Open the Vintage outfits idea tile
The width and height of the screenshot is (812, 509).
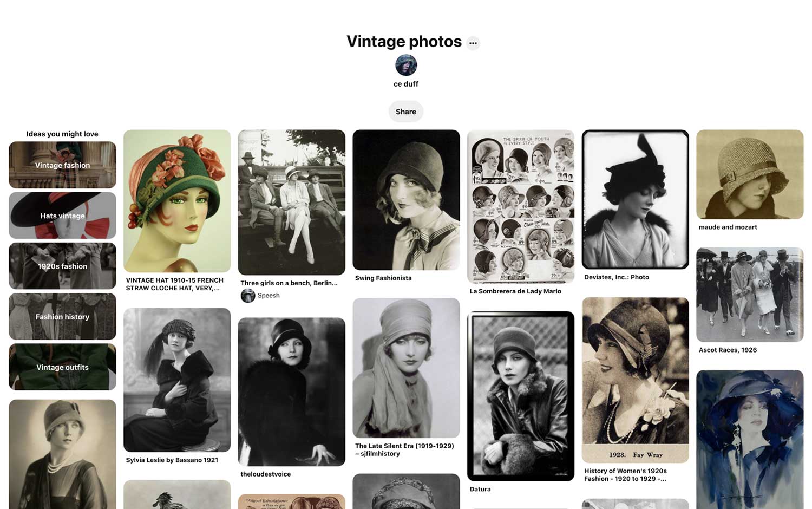pos(62,367)
